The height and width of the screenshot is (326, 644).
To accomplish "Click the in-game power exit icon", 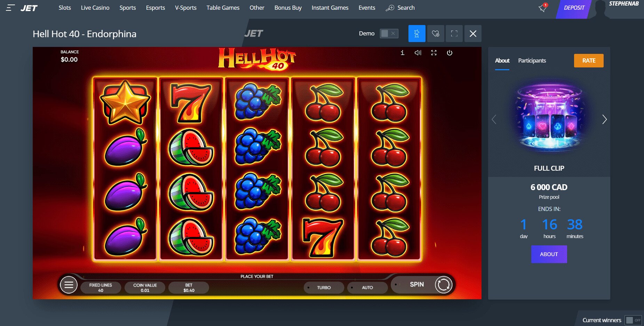I will pyautogui.click(x=450, y=53).
